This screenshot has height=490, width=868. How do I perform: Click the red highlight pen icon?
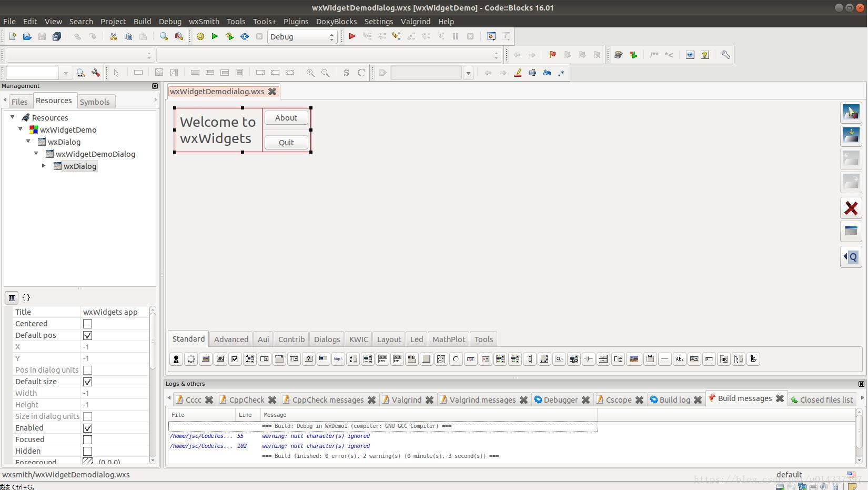tap(518, 73)
